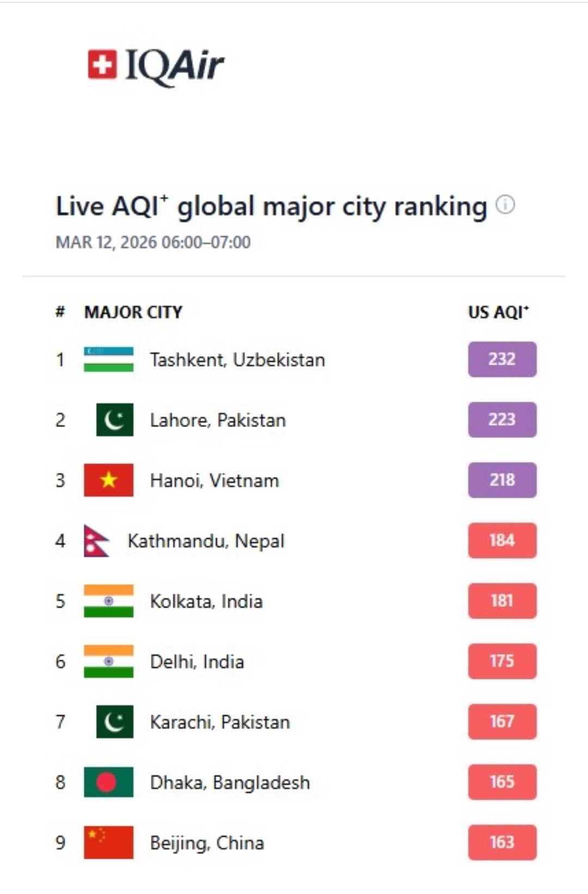
Task: Click the China flag icon
Action: [108, 843]
